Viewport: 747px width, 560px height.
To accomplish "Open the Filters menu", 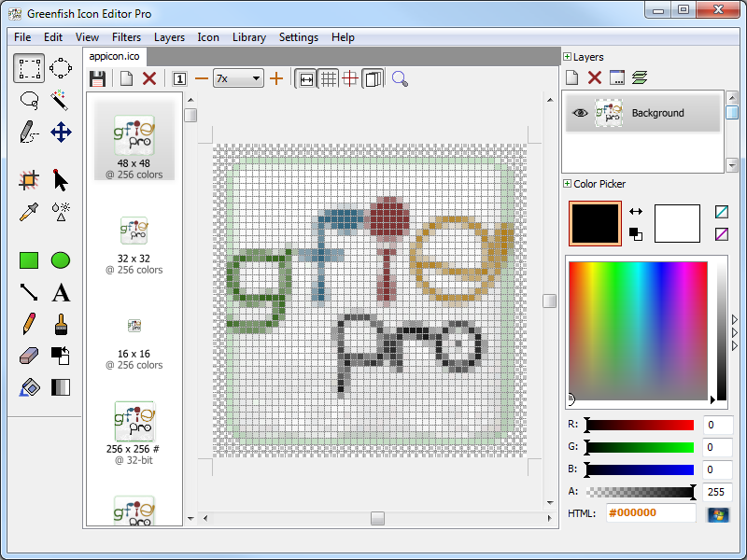I will (126, 37).
